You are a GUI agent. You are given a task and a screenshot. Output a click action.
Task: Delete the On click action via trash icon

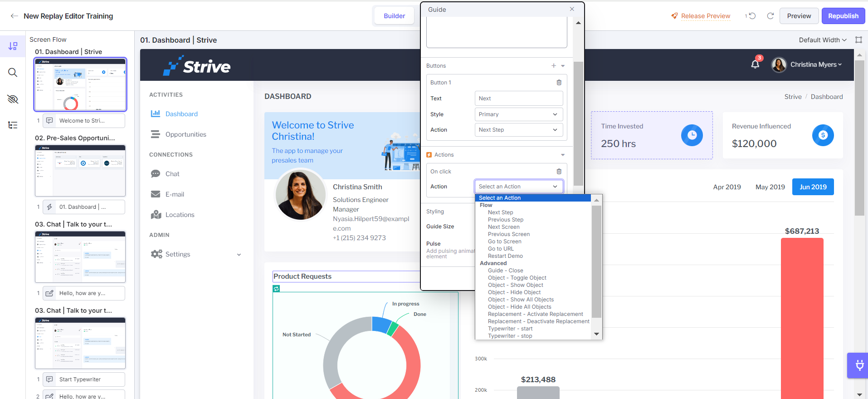pos(559,172)
